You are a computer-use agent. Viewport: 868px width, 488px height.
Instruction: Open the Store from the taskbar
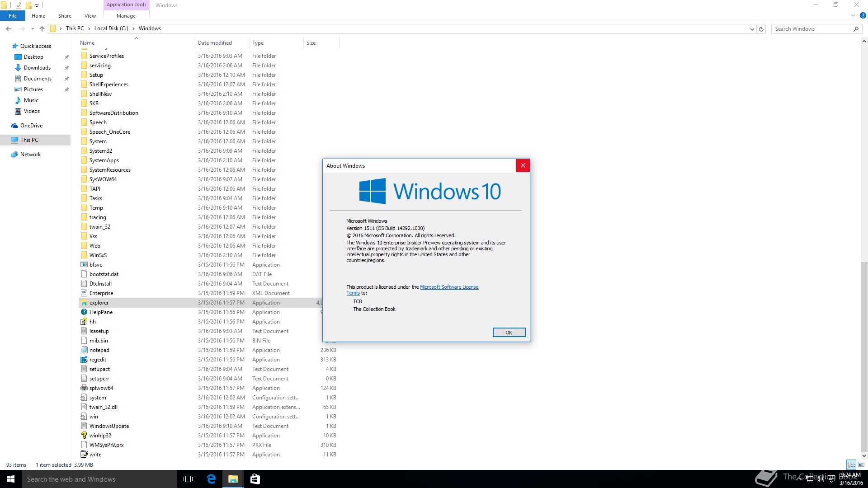pos(255,479)
